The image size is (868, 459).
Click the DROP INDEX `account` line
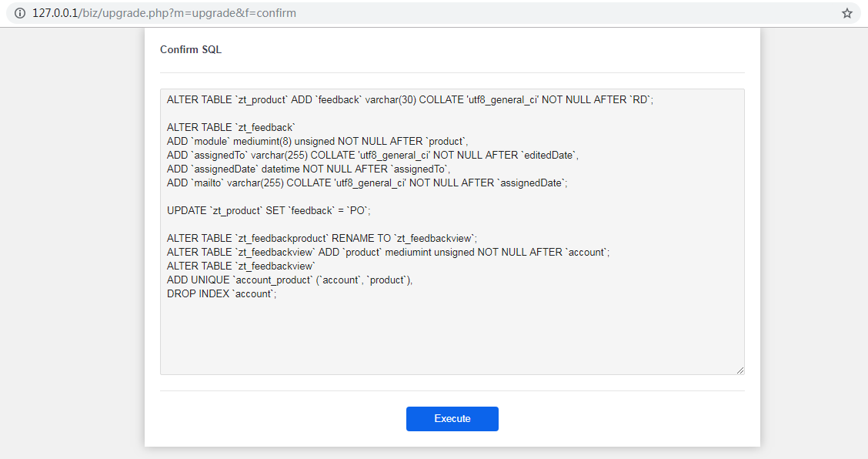point(222,293)
